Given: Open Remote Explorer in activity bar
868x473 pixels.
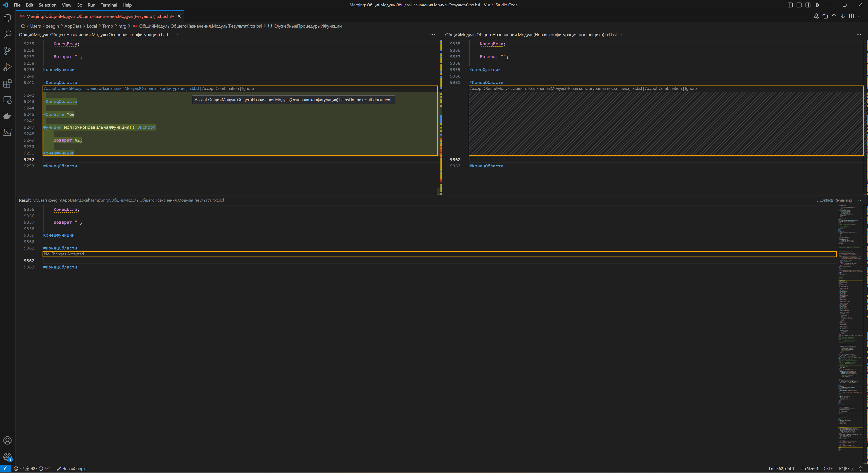Looking at the screenshot, I should pos(7,100).
